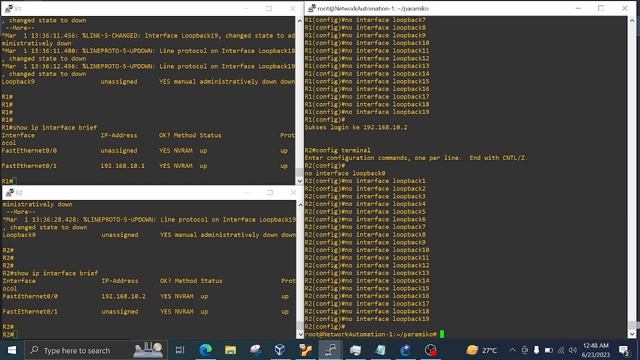
Task: Click 'R1(config)#no interface loopback19' line
Action: [x=367, y=112]
